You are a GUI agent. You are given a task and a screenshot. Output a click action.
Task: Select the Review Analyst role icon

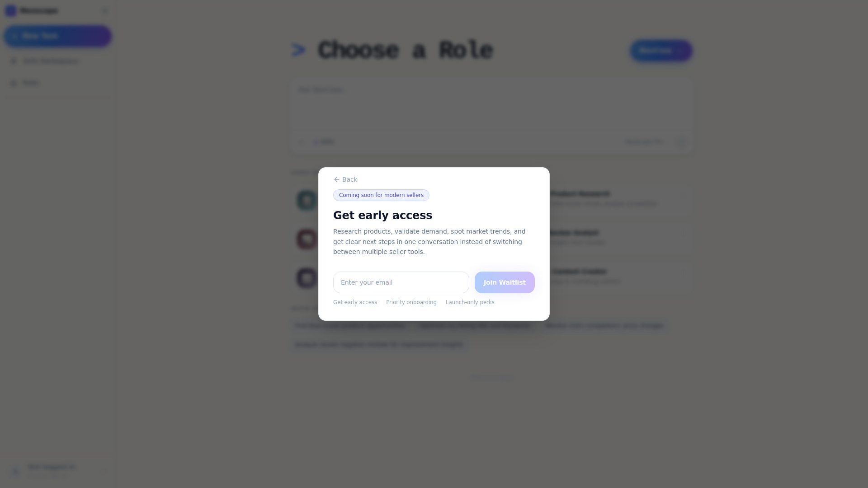tap(307, 239)
